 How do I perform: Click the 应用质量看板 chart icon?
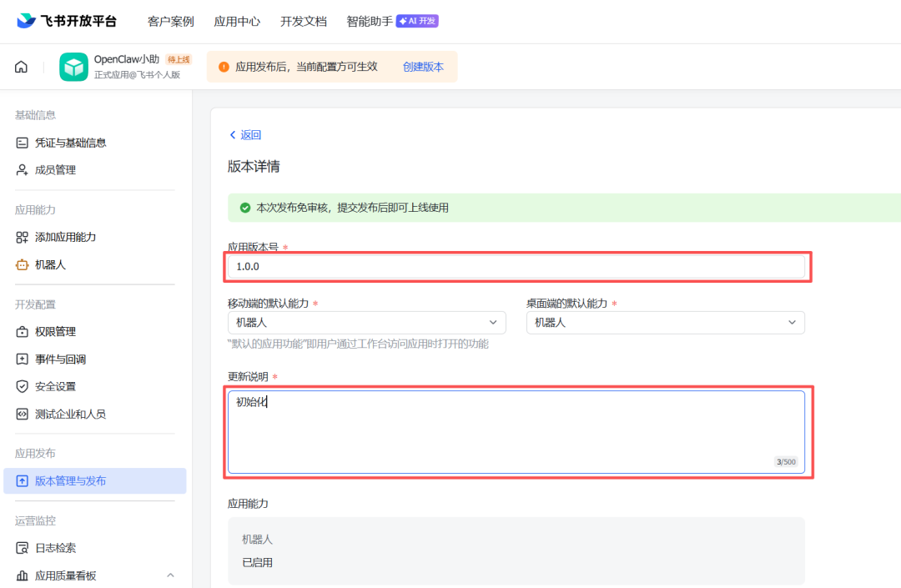22,575
